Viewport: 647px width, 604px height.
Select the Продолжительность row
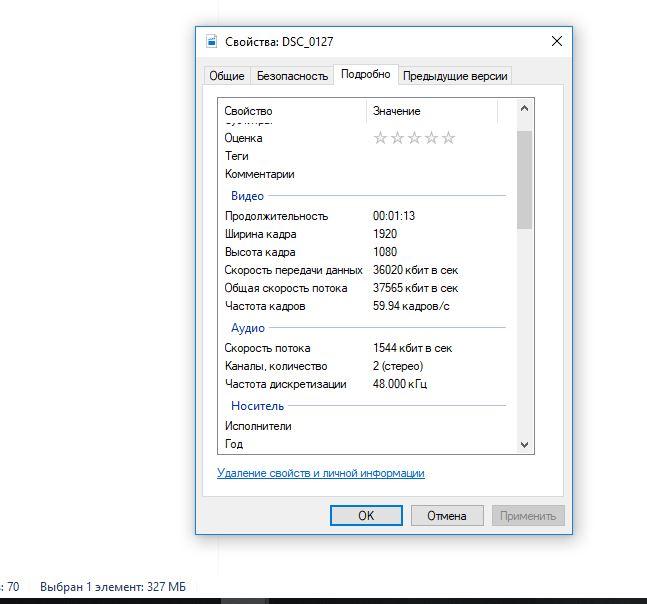pyautogui.click(x=366, y=216)
